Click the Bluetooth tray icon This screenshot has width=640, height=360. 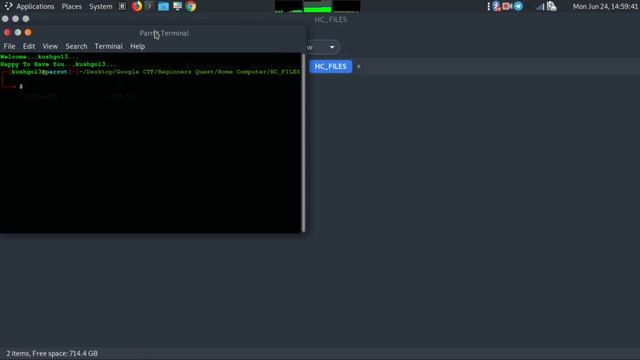[496, 6]
